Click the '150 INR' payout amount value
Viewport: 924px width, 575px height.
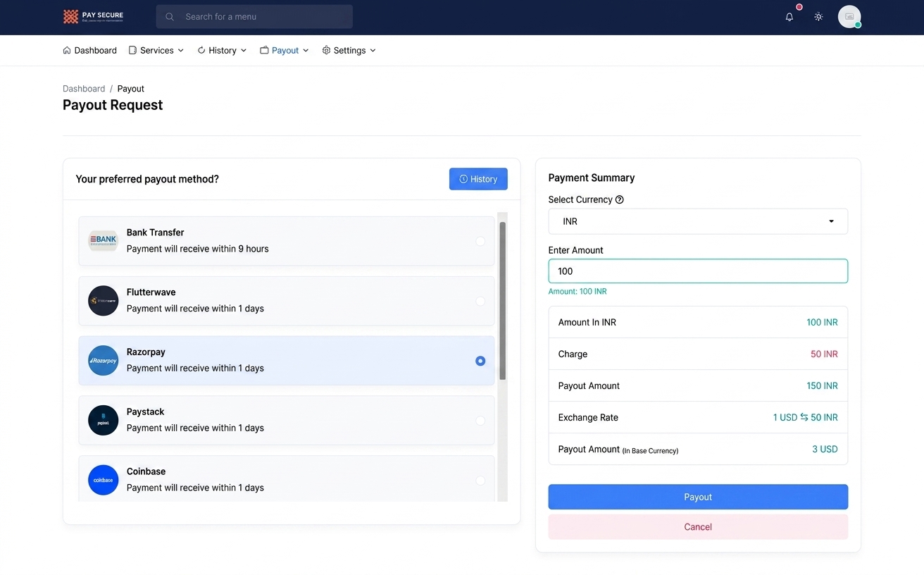click(822, 385)
